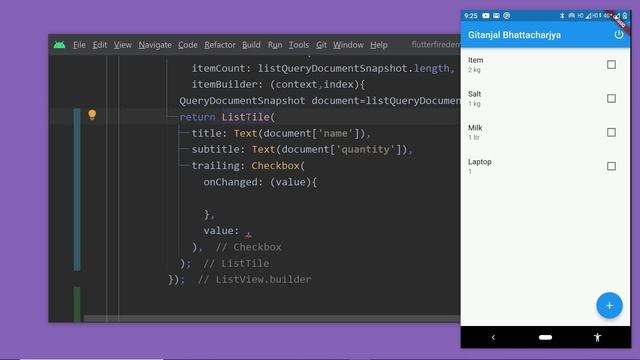Open the Navigate menu
The height and width of the screenshot is (360, 640).
pos(155,45)
